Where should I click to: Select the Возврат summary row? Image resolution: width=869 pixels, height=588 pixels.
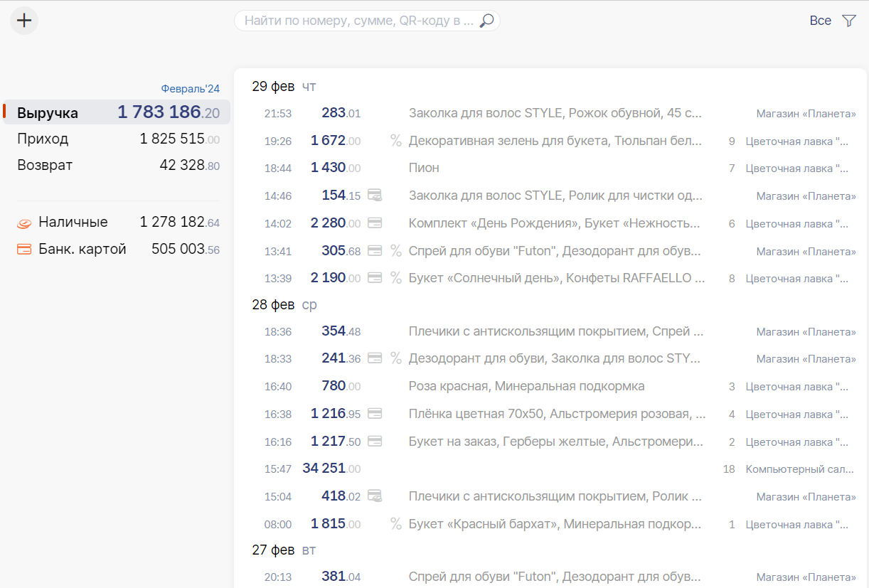[117, 165]
